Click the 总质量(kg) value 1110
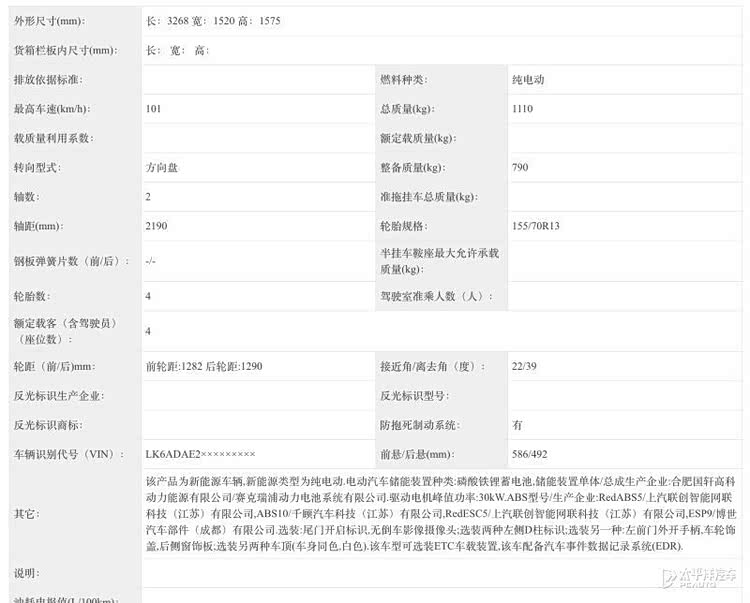The width and height of the screenshot is (750, 603). (522, 109)
